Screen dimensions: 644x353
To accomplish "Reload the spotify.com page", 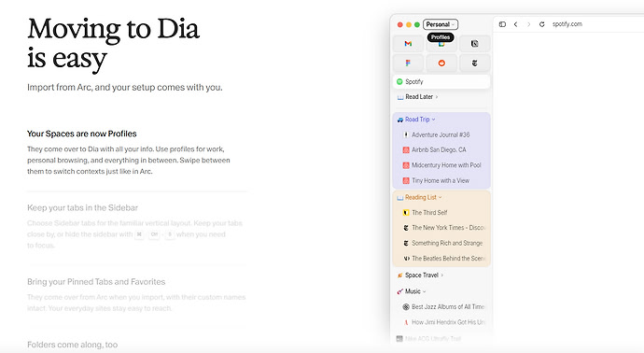I will click(541, 24).
